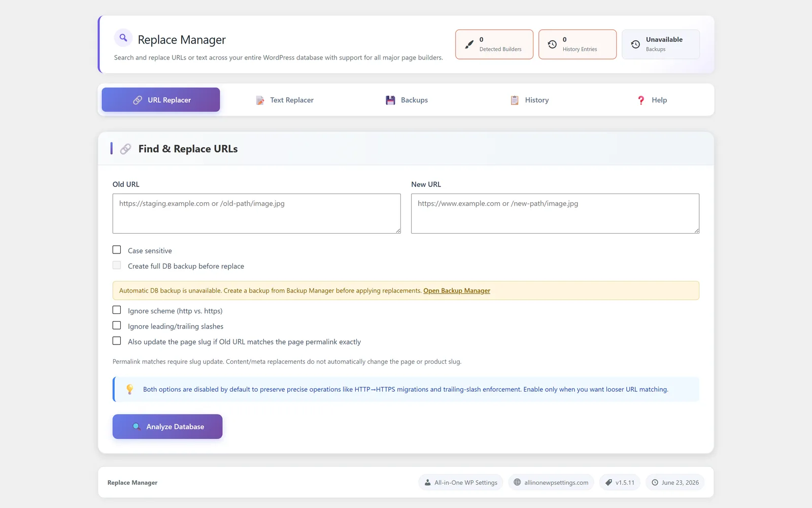Click the globe icon beside allinonewpsettings.com
Viewport: 812px width, 508px height.
coord(517,482)
